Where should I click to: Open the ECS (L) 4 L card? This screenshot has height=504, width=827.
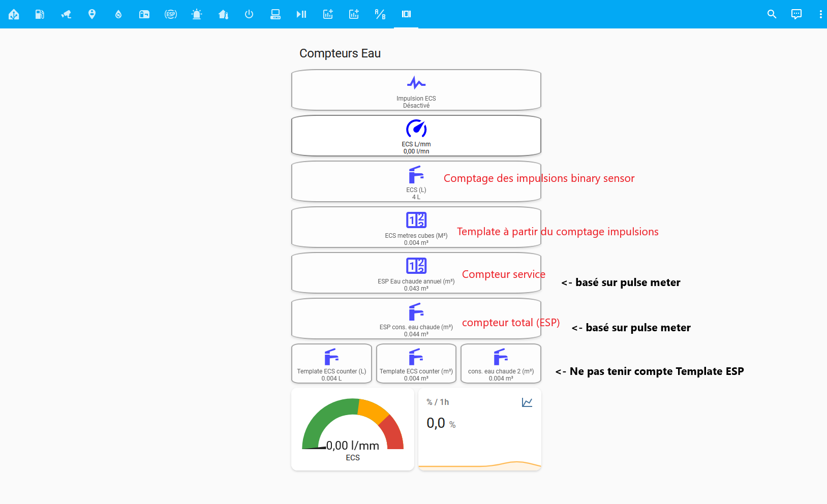[416, 181]
